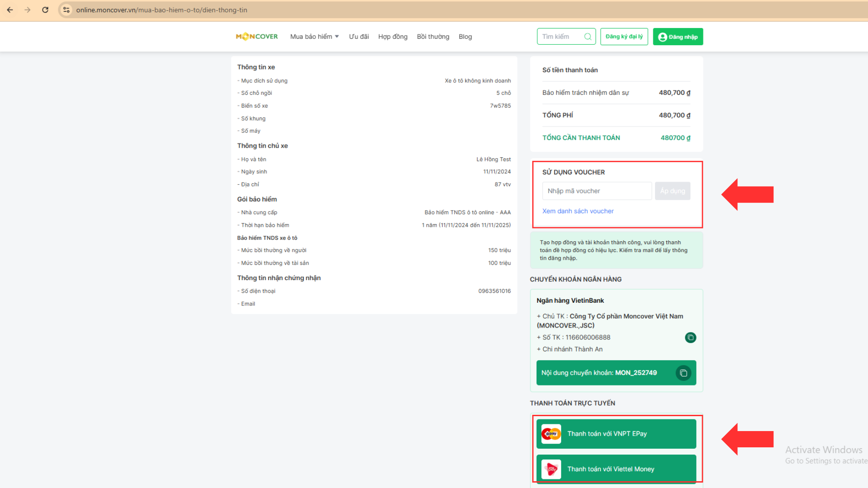Click the search magnifier icon

(x=588, y=37)
